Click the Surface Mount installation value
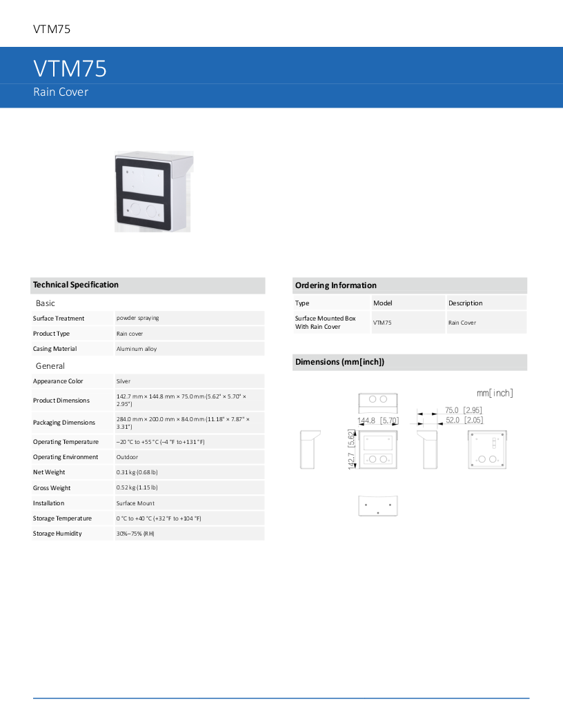This screenshot has width=563, height=728. 135,503
